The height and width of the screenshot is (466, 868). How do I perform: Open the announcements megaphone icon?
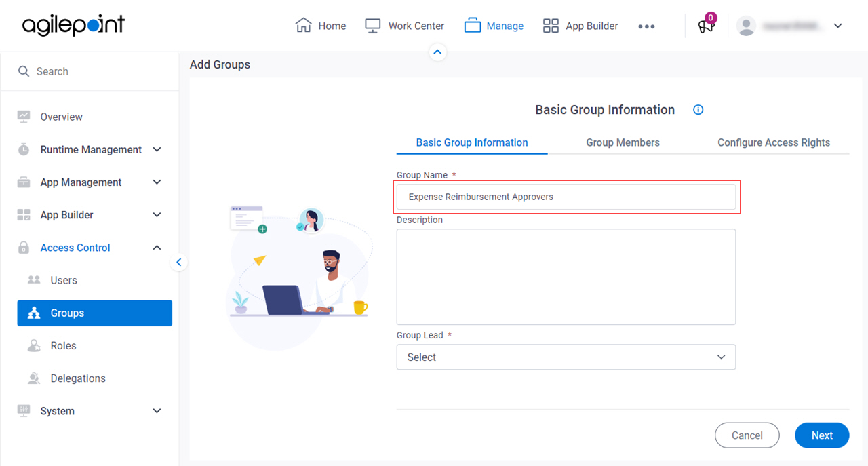pos(706,26)
